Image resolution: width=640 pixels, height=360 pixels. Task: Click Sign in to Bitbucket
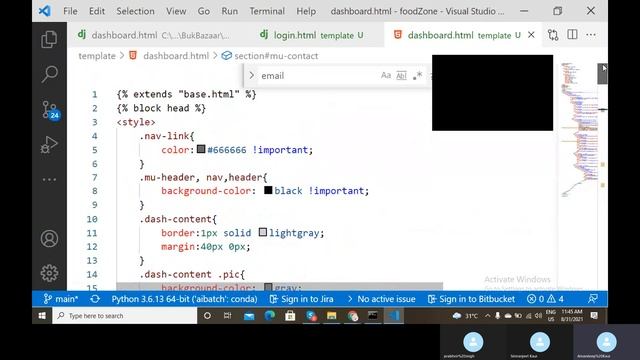[471, 299]
